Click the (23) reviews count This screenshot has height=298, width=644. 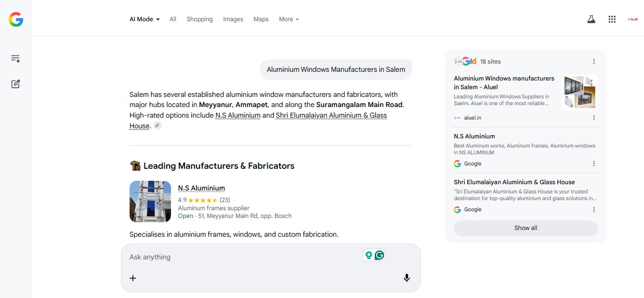225,200
